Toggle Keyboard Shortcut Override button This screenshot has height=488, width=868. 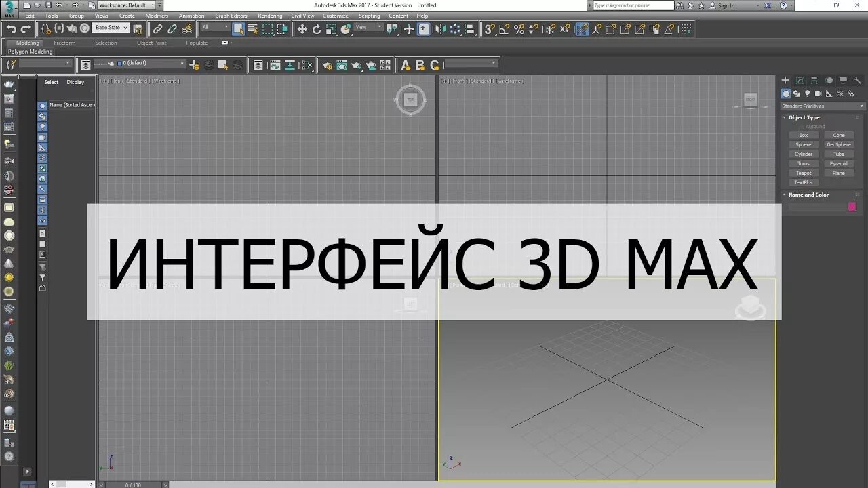pos(423,29)
